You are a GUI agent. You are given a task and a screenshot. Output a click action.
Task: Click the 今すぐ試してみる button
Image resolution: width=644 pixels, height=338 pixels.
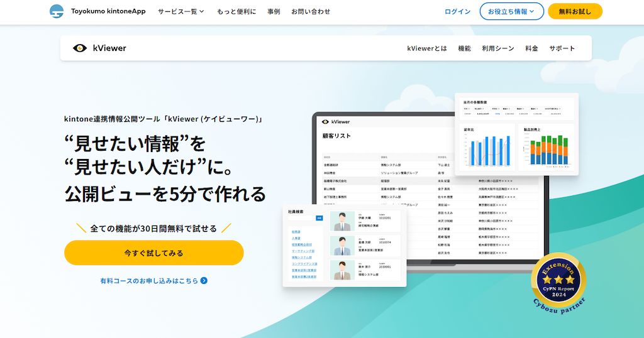(x=154, y=253)
